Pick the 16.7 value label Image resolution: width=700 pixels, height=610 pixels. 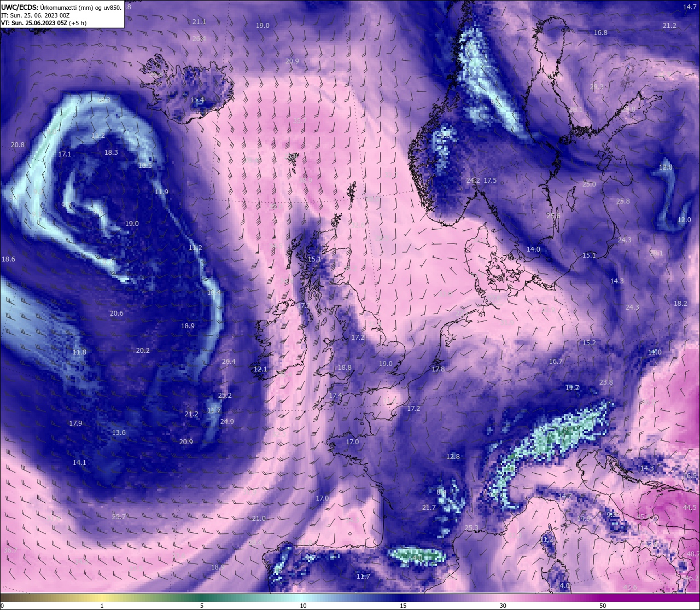point(556,362)
